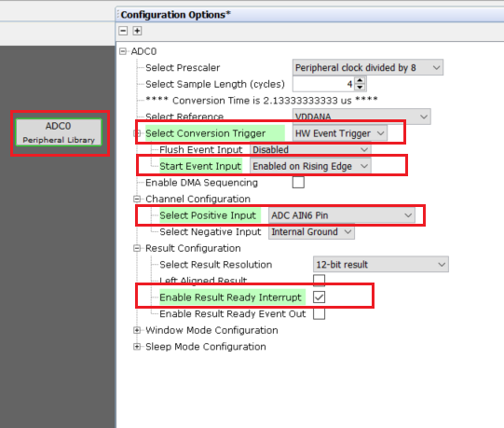504x428 pixels.
Task: Click the Sleep Mode Configuration label
Action: [206, 347]
